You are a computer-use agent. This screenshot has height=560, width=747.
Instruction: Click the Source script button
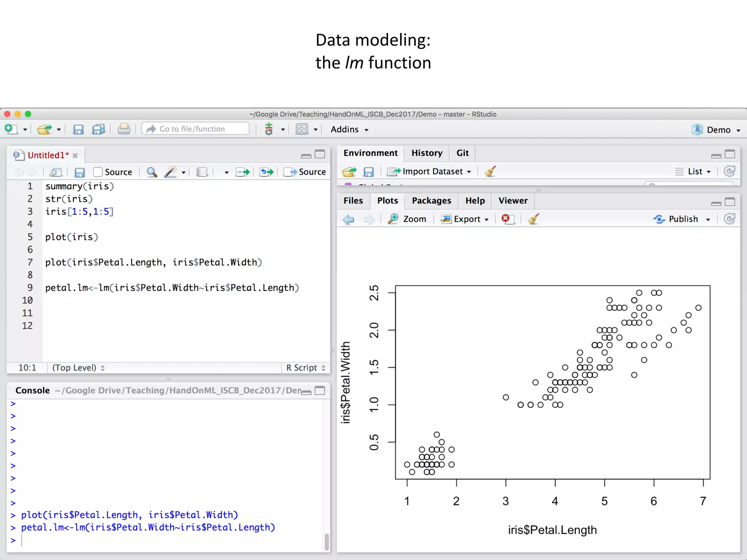coord(305,172)
